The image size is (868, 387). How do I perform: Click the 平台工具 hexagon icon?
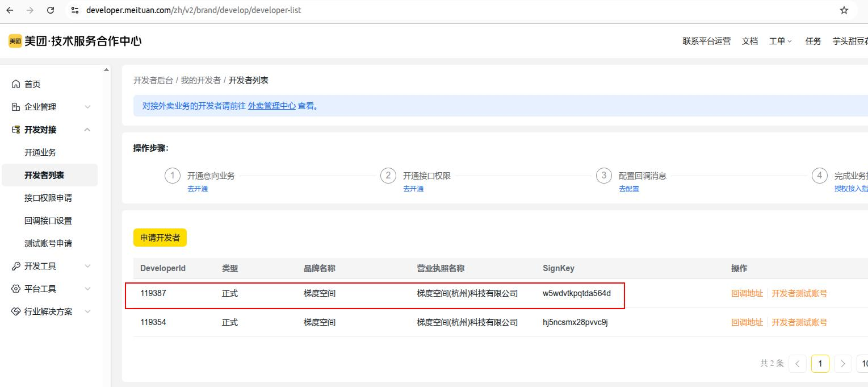15,289
